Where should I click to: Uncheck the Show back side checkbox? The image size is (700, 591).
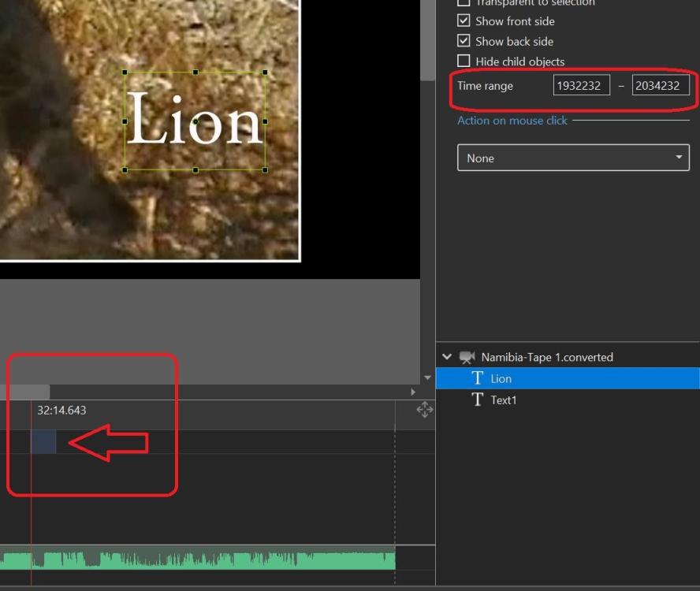464,41
